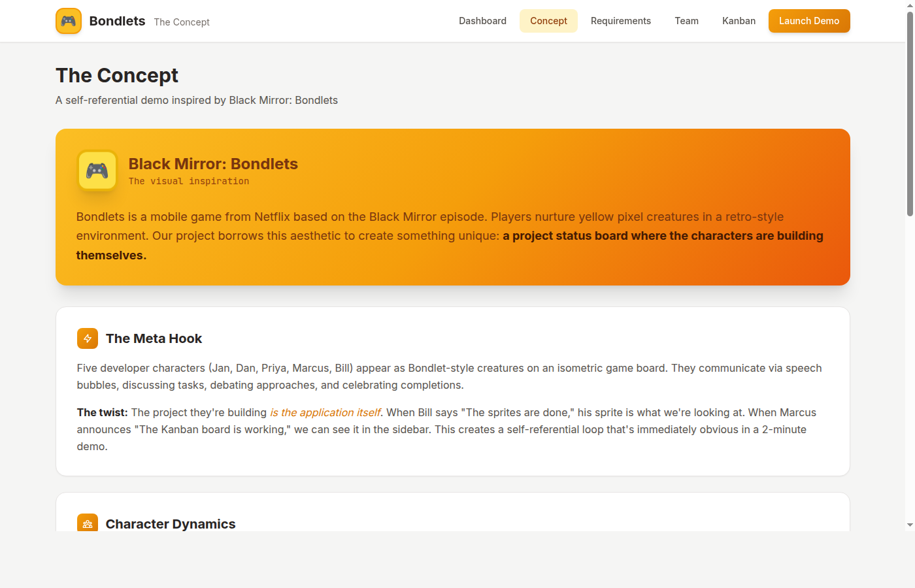Click the page vertical scrollbar thumb

tap(910, 114)
